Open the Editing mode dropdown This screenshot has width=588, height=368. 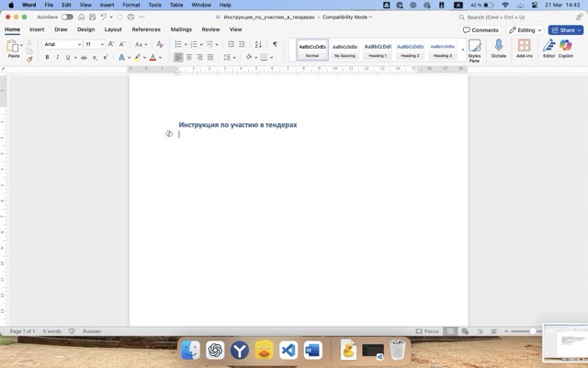point(526,29)
